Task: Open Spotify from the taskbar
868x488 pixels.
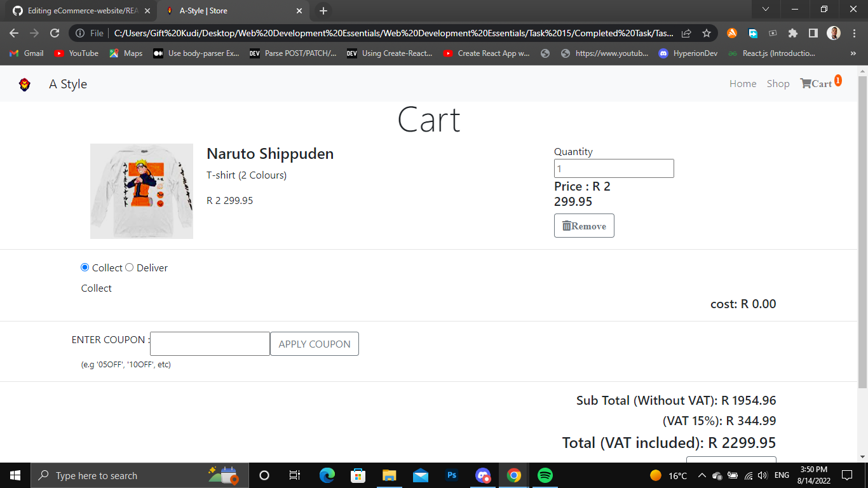Action: coord(545,475)
